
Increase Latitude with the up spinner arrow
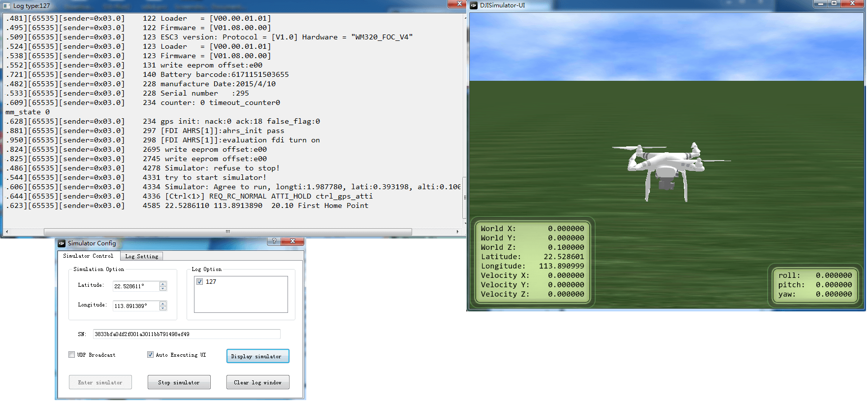coord(163,284)
